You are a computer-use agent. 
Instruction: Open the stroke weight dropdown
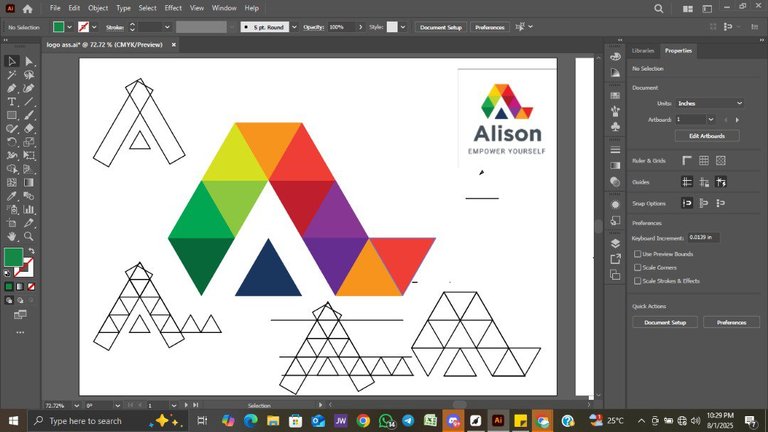pos(167,27)
